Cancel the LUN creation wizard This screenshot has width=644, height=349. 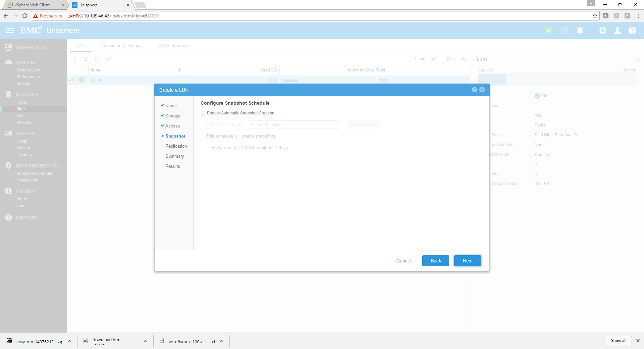404,261
